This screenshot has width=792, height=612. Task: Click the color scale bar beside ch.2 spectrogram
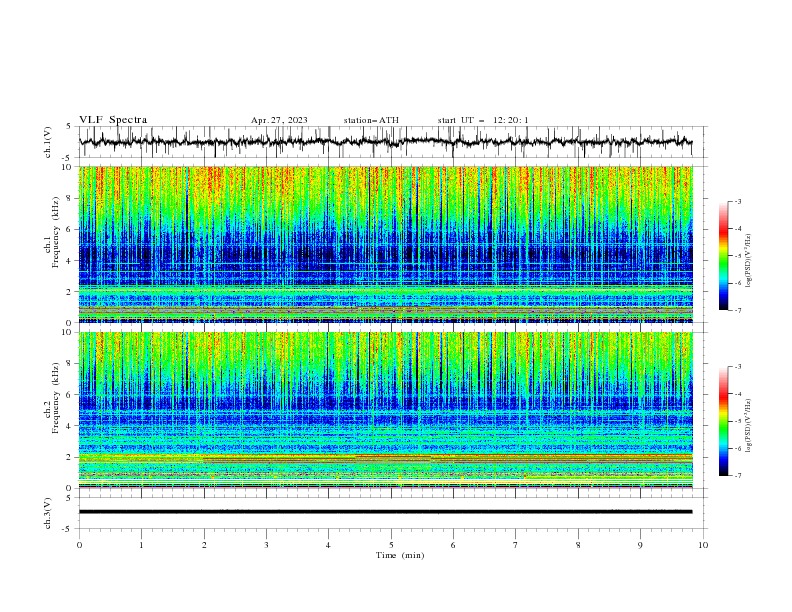tap(723, 421)
